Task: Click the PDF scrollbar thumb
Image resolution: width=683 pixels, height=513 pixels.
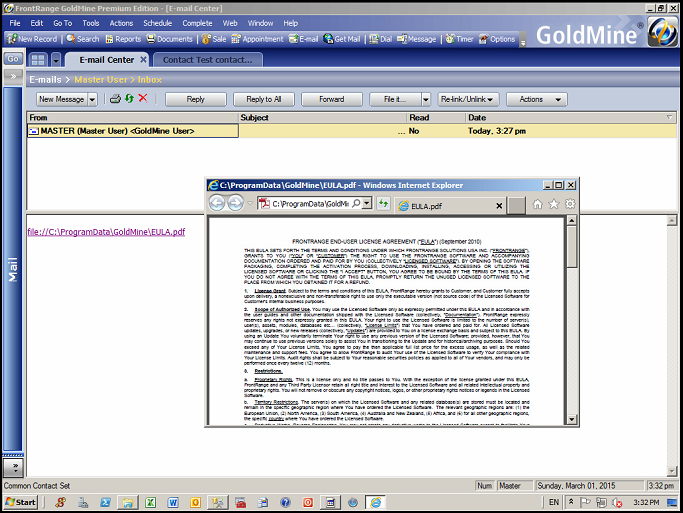Action: click(x=572, y=246)
